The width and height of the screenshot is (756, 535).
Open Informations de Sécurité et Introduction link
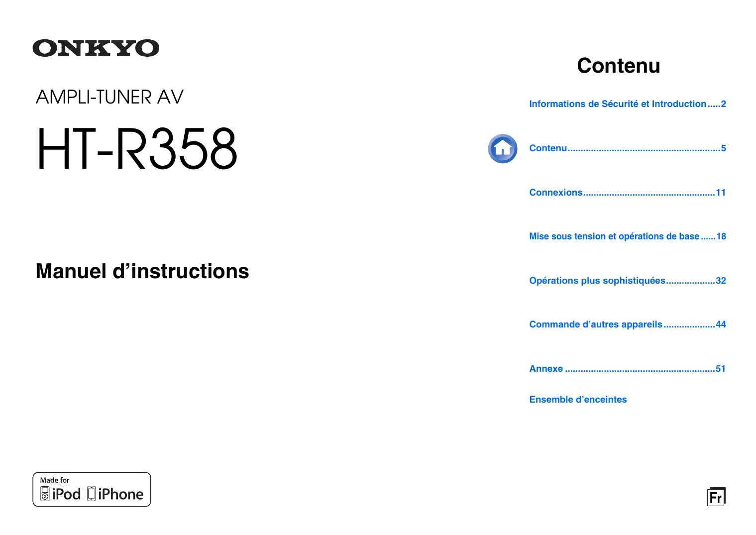point(627,104)
